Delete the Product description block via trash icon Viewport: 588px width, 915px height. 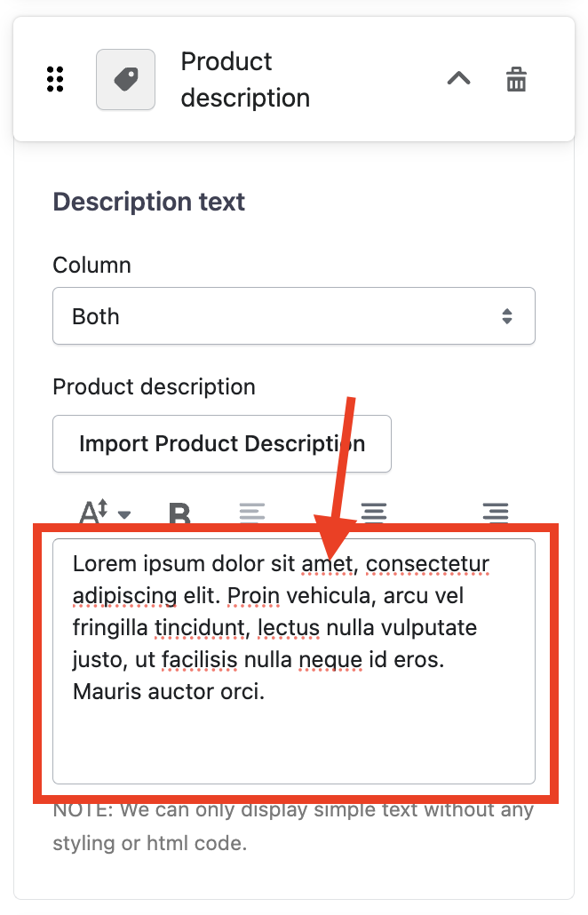click(516, 79)
